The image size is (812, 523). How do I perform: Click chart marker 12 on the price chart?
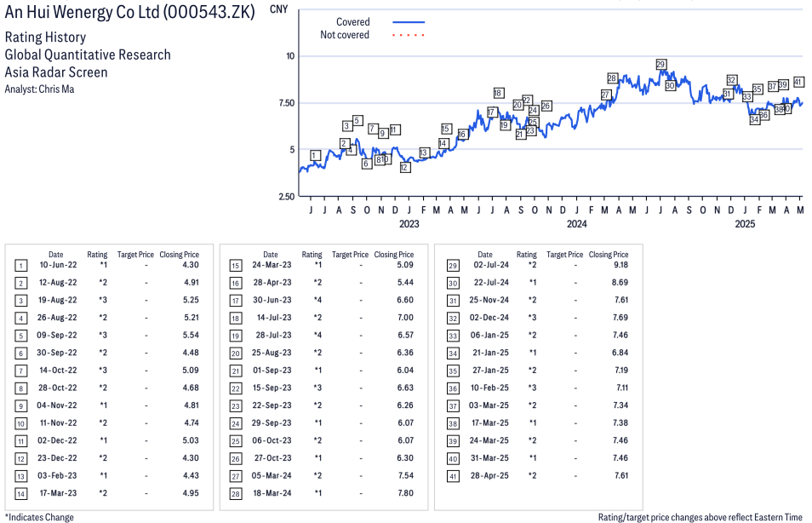pyautogui.click(x=405, y=168)
